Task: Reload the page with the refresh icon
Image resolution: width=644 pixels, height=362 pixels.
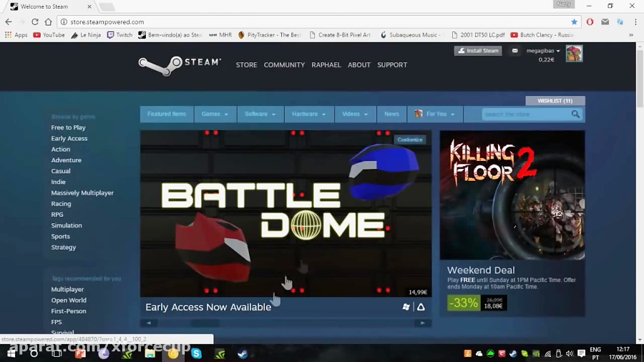Action: [34, 22]
